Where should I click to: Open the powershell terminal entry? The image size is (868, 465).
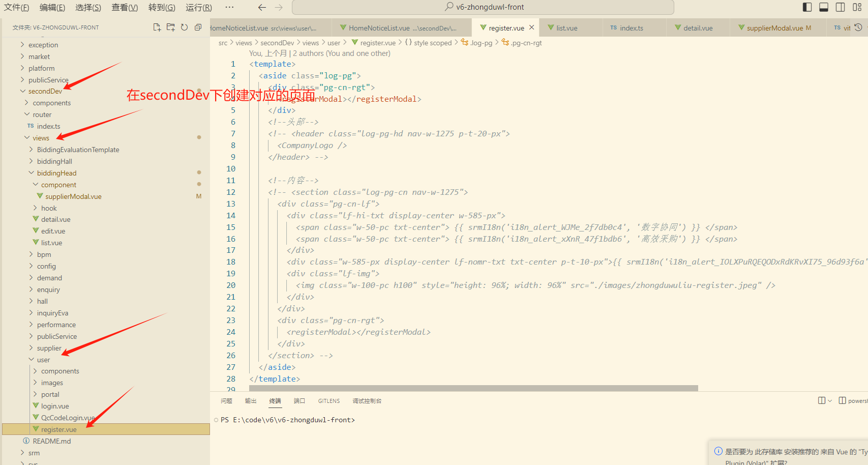click(853, 400)
